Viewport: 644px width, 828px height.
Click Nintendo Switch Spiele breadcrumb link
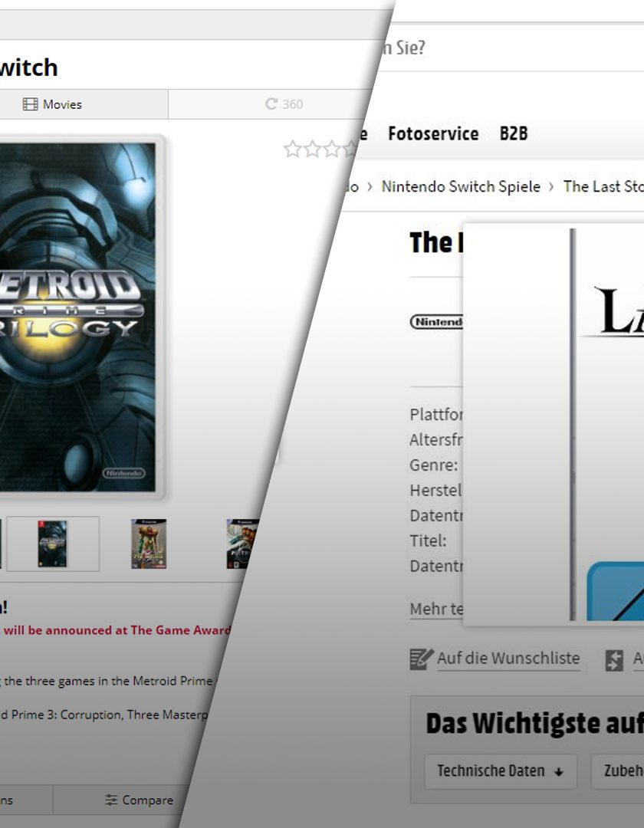[461, 186]
